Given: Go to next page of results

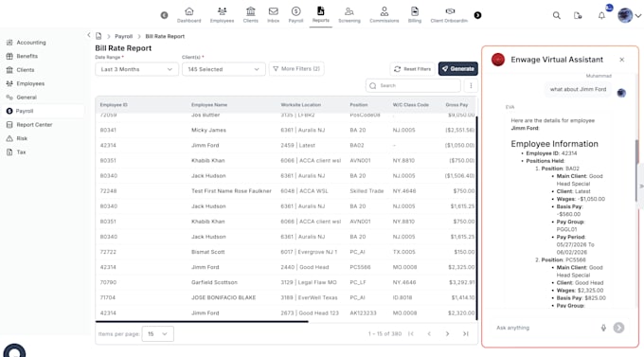Looking at the screenshot, I should tap(447, 333).
